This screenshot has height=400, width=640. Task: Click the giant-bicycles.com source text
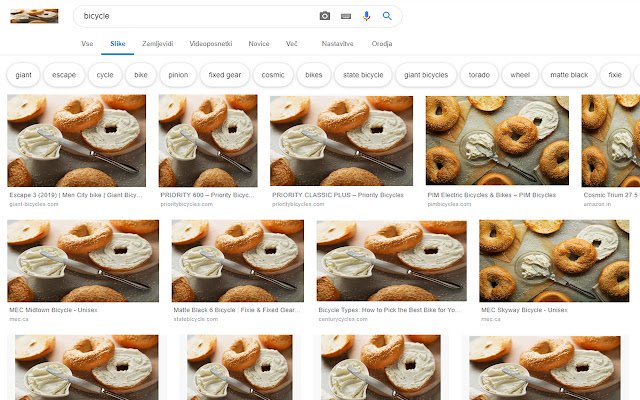click(x=34, y=204)
